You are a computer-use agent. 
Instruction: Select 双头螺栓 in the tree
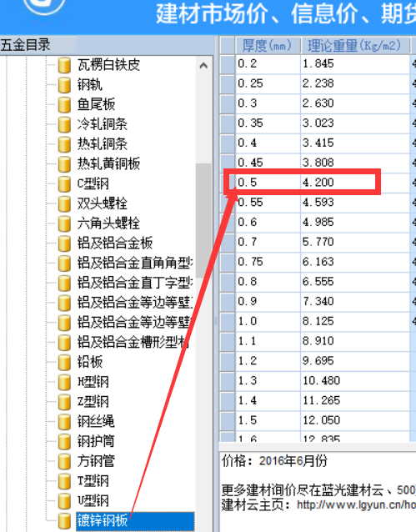103,203
